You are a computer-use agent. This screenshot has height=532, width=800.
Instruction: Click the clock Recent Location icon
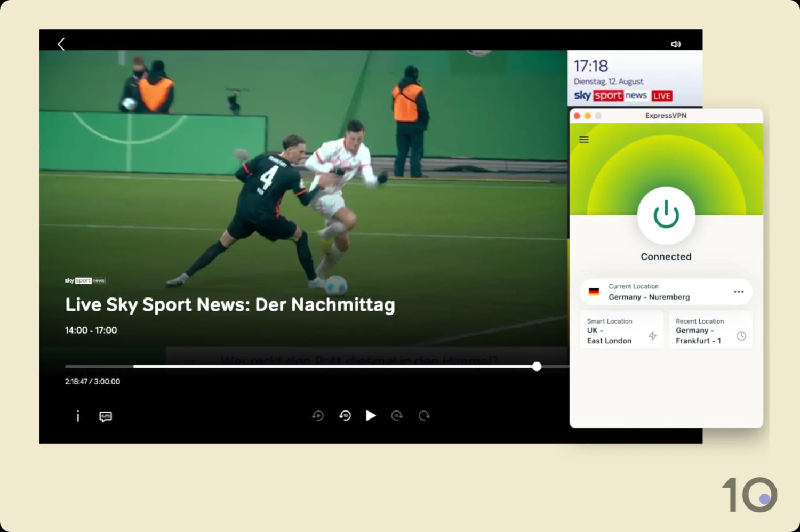[x=741, y=336]
